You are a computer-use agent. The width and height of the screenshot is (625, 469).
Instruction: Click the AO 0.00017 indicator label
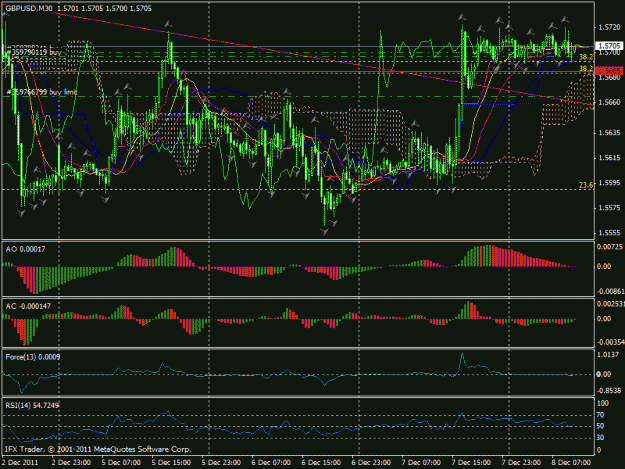pos(26,249)
